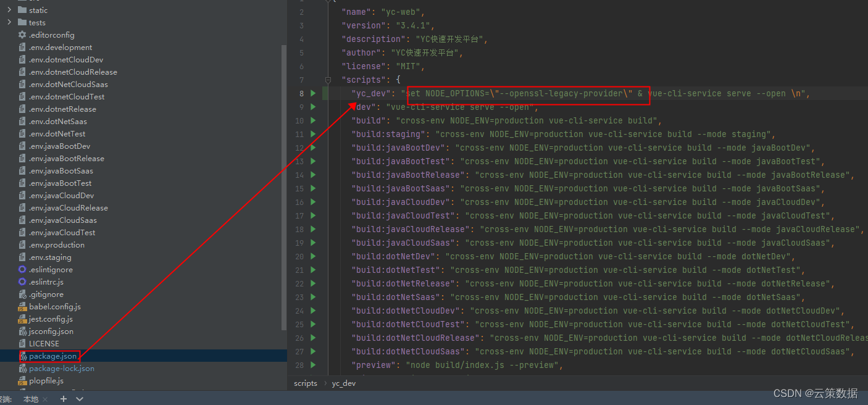Run the build script using its gutter play icon
The width and height of the screenshot is (868, 405).
[x=312, y=120]
